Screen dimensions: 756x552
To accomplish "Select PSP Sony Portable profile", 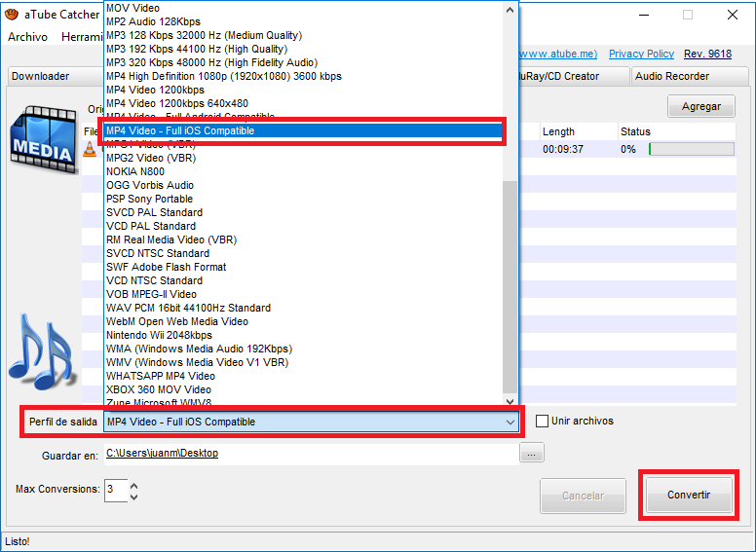I will (x=303, y=199).
